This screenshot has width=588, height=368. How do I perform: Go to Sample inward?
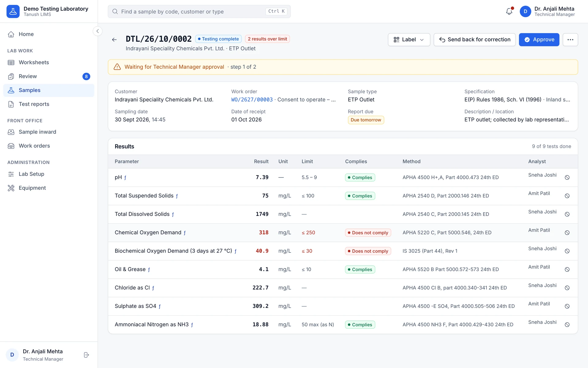49,132
